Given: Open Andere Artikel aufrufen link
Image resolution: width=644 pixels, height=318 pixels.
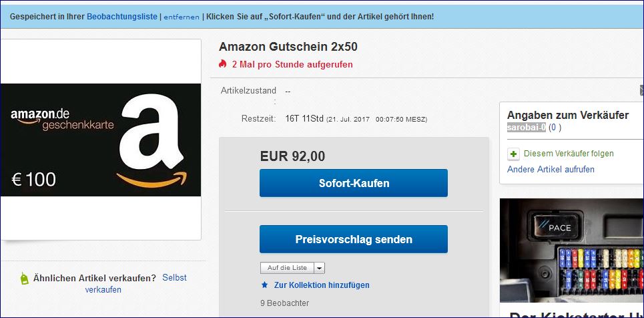Looking at the screenshot, I should [x=551, y=170].
